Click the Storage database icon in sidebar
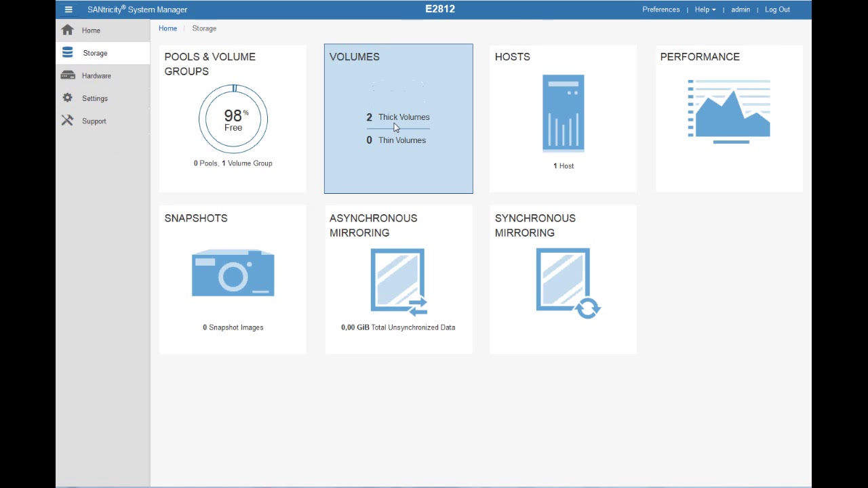 pos(67,53)
